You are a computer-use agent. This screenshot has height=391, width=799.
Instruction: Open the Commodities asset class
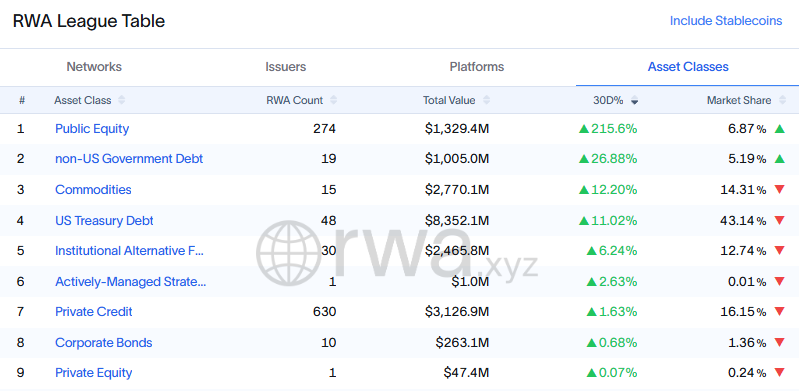pos(93,190)
